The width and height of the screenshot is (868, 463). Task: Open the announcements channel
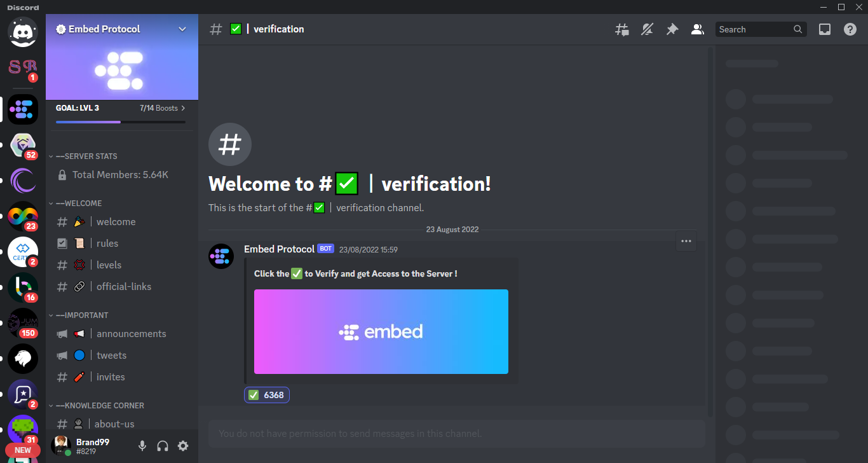click(131, 334)
